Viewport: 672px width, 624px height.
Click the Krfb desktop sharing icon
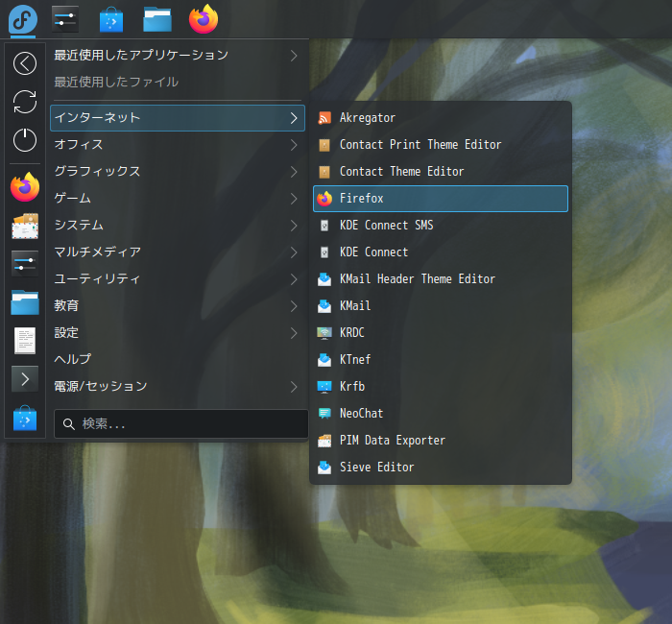(x=324, y=387)
